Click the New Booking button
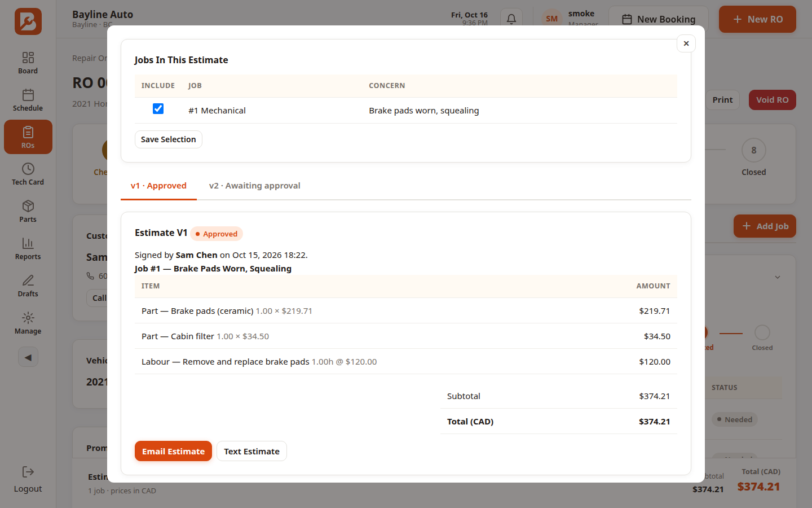The image size is (812, 508). 659,19
